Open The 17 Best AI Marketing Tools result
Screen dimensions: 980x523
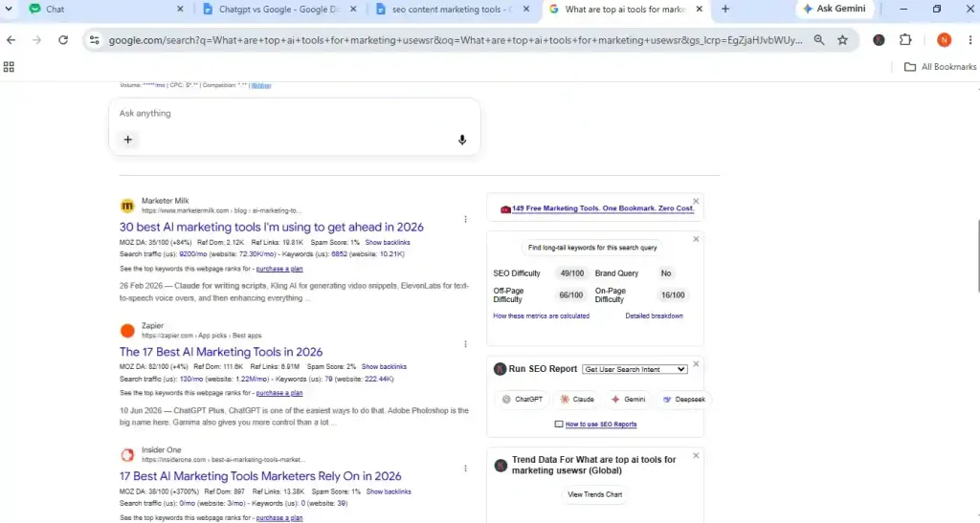221,352
